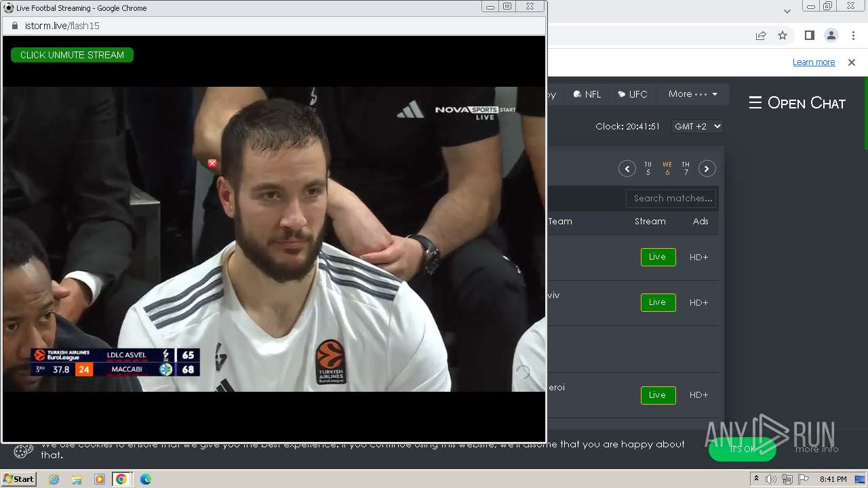Click the video stream player area

point(274,239)
